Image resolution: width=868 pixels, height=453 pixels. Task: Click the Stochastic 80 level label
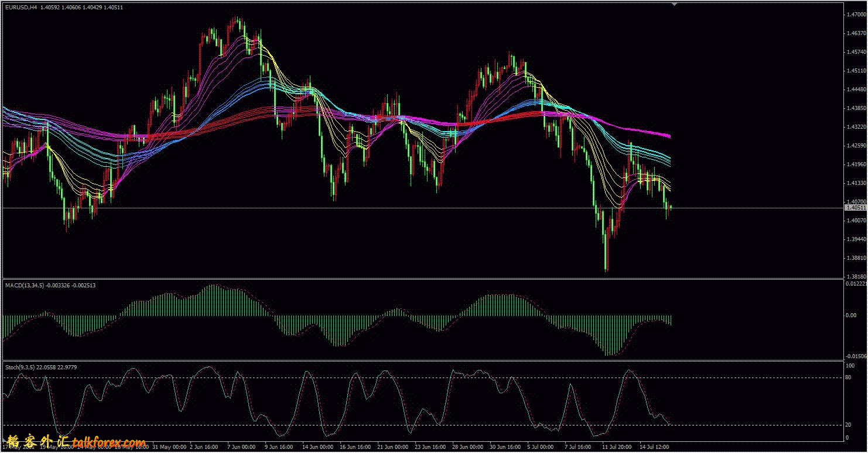tap(849, 377)
